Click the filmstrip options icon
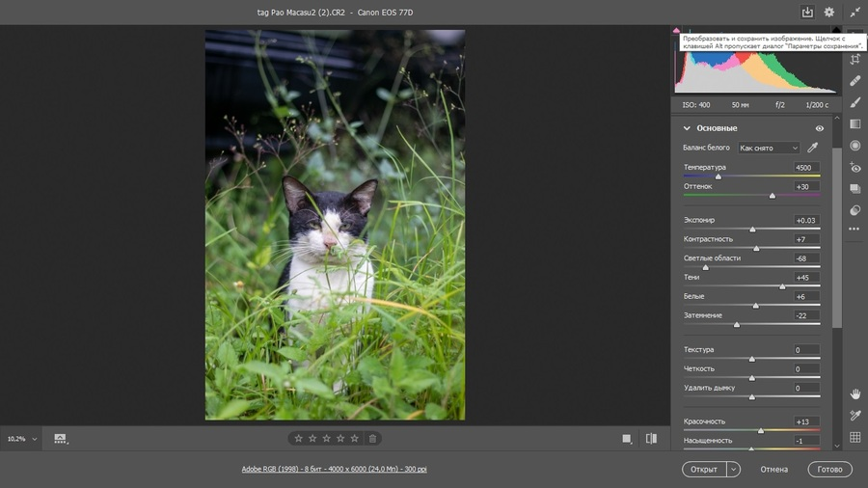 (61, 439)
